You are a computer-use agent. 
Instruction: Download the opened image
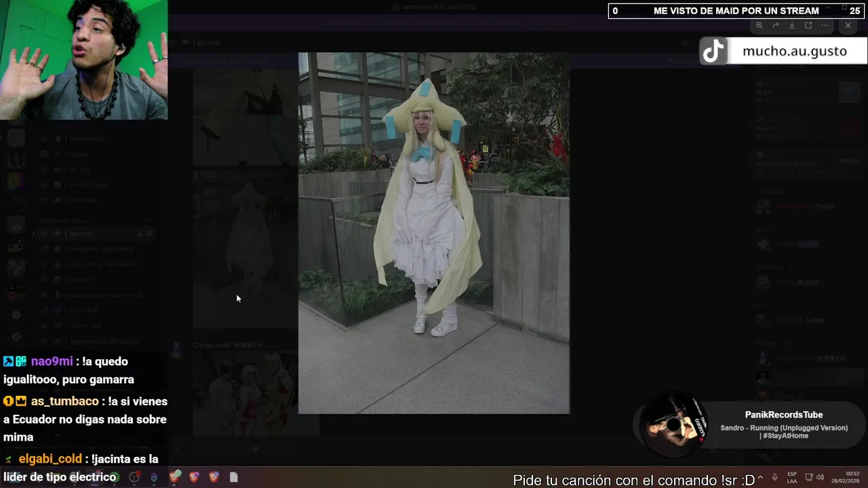pos(792,25)
